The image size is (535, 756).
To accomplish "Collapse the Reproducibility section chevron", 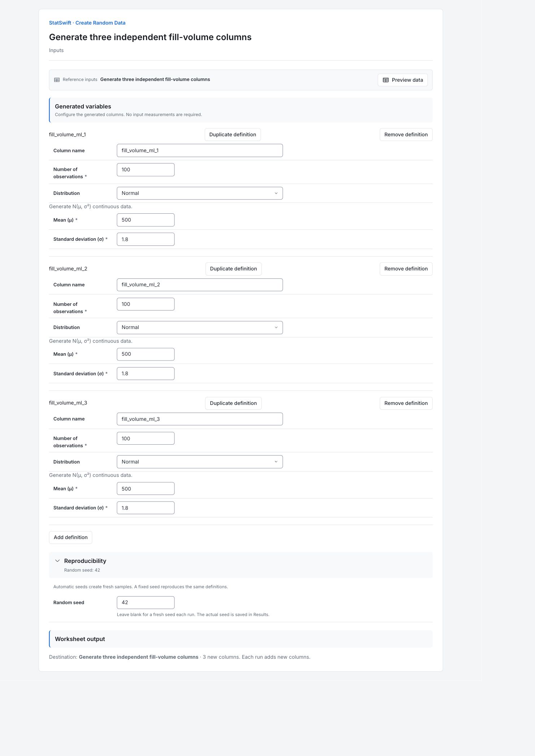I will pyautogui.click(x=57, y=561).
